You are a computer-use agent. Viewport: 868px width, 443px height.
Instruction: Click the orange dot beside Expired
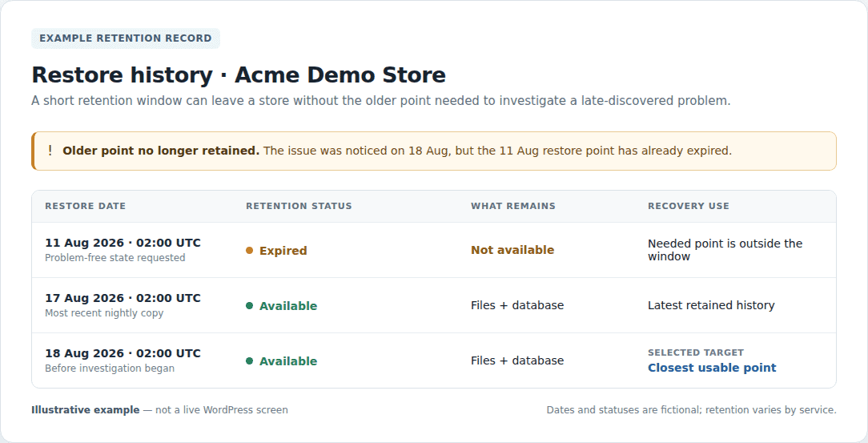coord(249,250)
